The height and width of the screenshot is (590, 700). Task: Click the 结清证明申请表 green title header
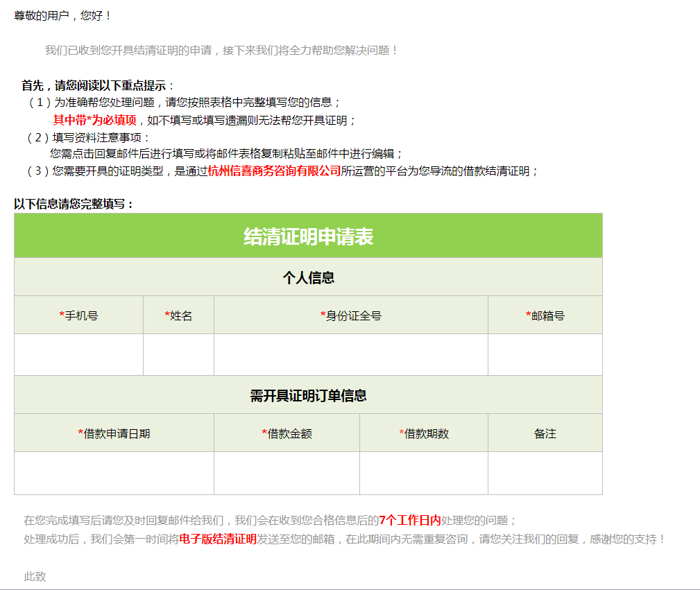click(x=308, y=236)
